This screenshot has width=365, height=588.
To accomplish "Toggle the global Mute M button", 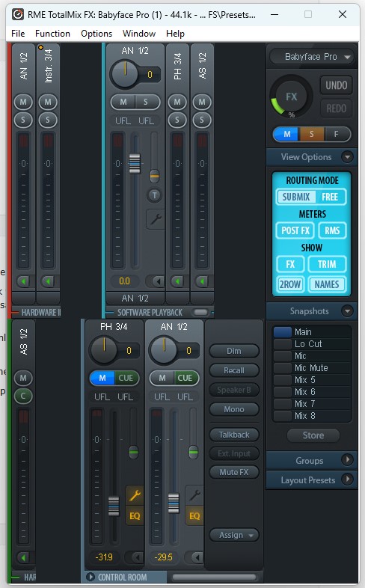I will (x=286, y=134).
